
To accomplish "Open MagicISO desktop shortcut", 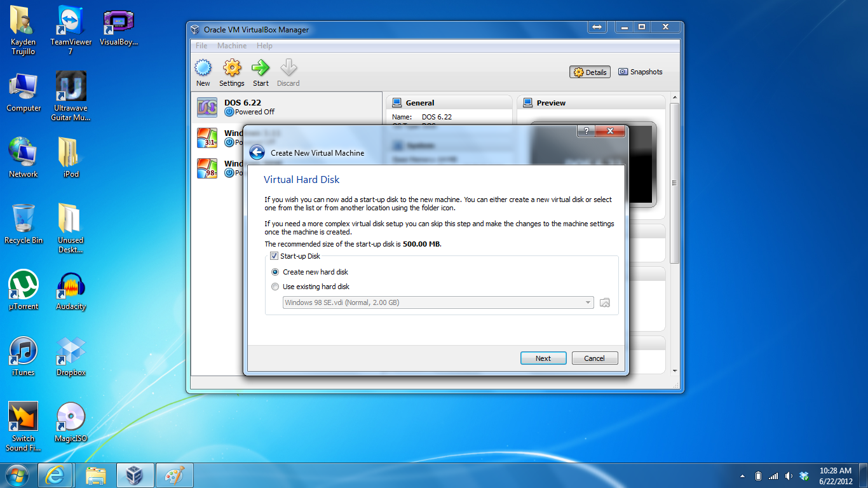I will 71,423.
